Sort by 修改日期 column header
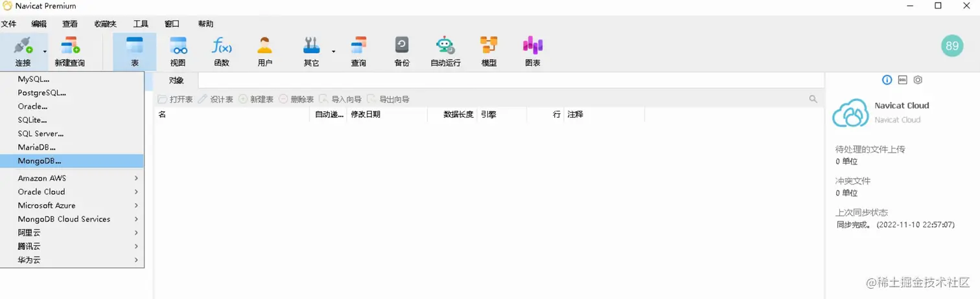980x299 pixels. (387, 114)
